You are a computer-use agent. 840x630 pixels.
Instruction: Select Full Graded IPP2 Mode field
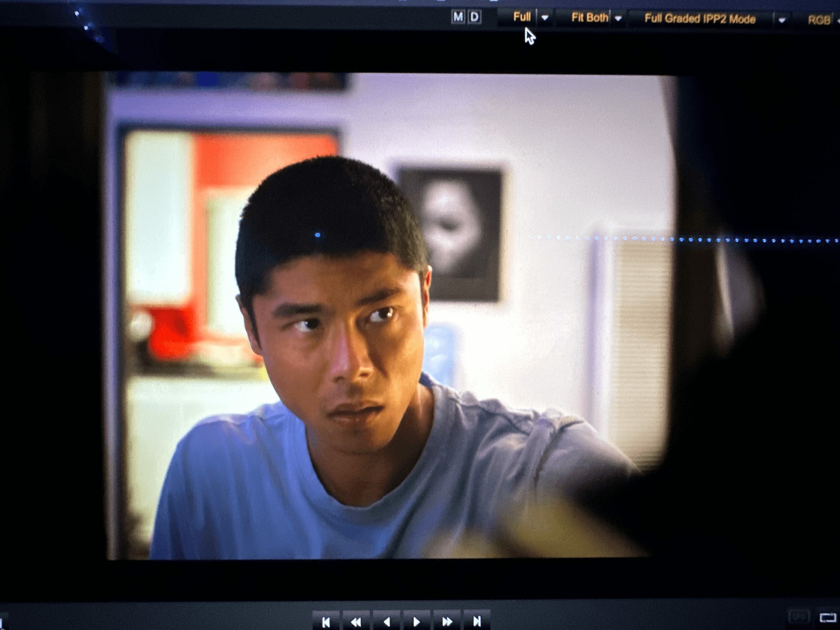tap(699, 19)
